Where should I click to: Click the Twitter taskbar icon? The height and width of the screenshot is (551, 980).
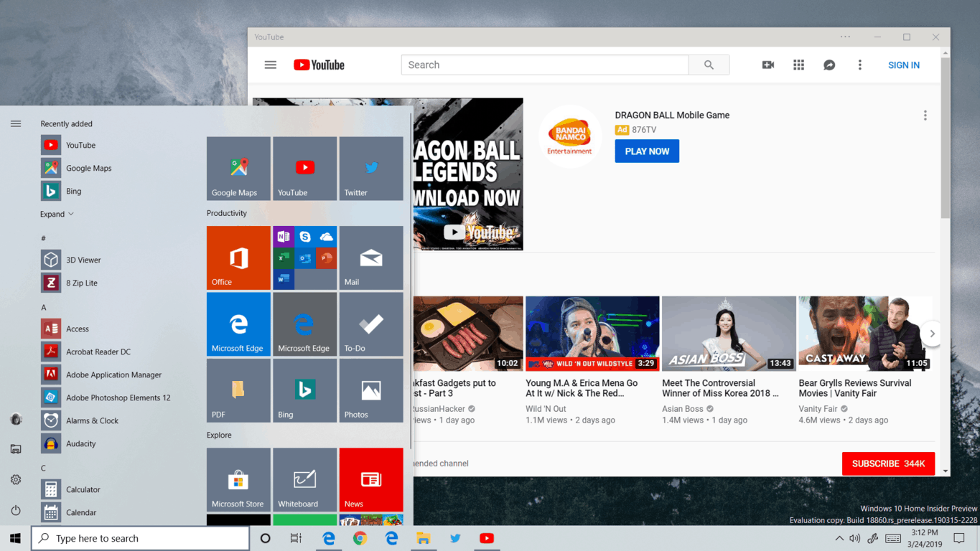coord(455,538)
